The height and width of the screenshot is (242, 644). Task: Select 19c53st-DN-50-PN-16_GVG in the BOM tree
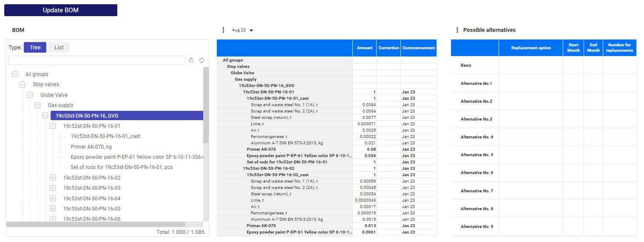[x=127, y=115]
